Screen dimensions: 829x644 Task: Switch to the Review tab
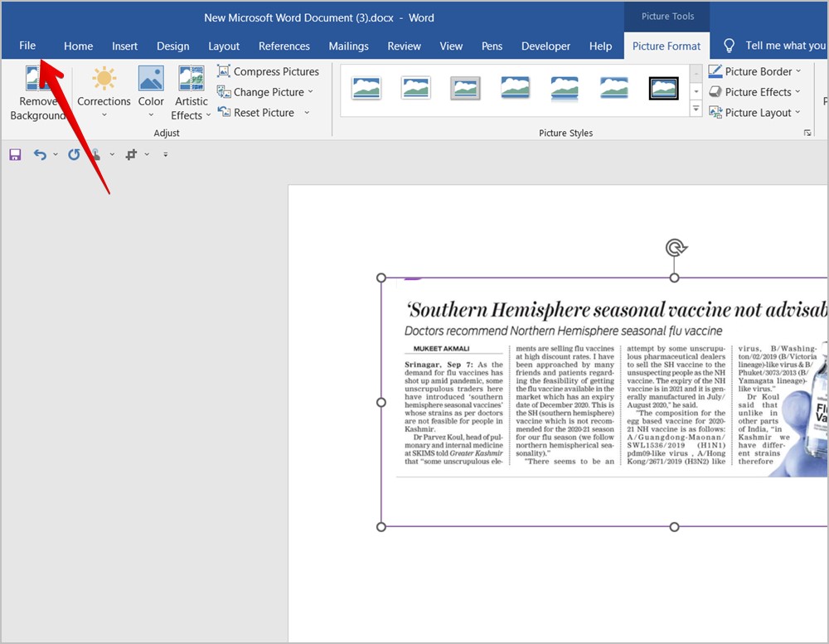(404, 46)
